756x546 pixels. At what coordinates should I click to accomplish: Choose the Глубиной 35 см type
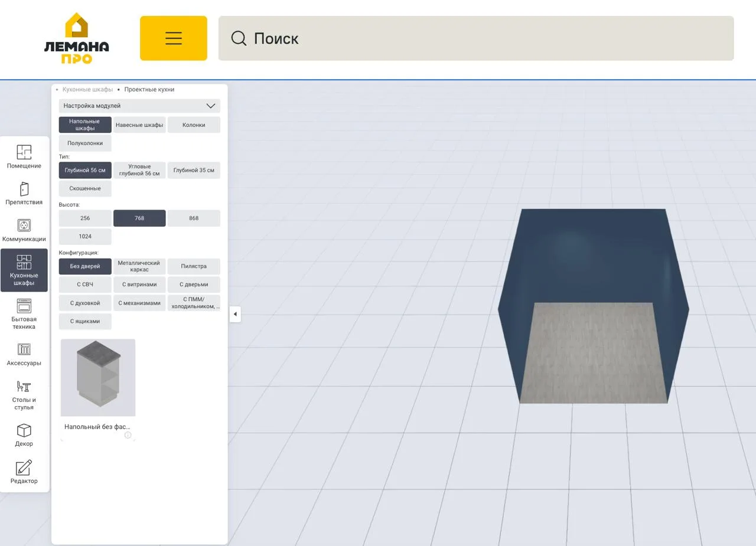click(194, 171)
